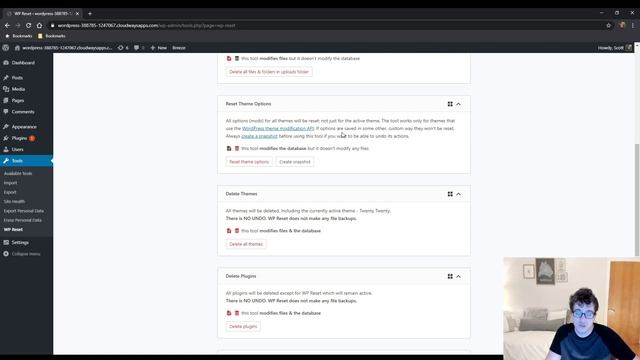Screen dimensions: 640x360
Task: Open Site Health submenu item
Action: [x=14, y=202]
